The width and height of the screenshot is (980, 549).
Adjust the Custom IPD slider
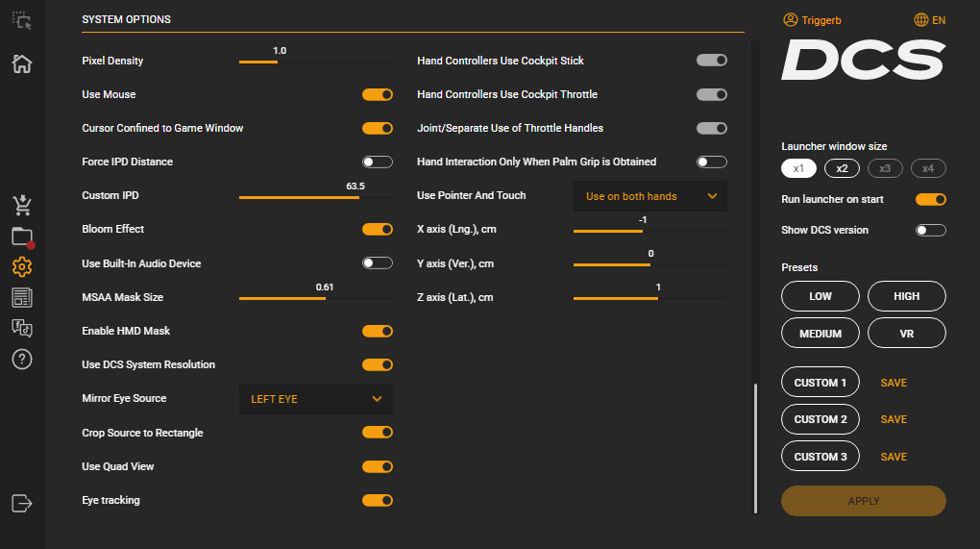point(316,198)
